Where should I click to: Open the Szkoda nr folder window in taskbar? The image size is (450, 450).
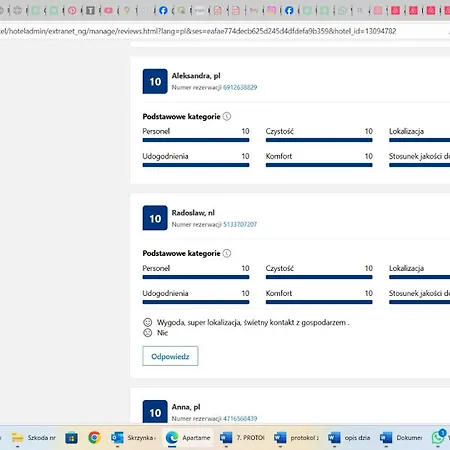[x=33, y=437]
